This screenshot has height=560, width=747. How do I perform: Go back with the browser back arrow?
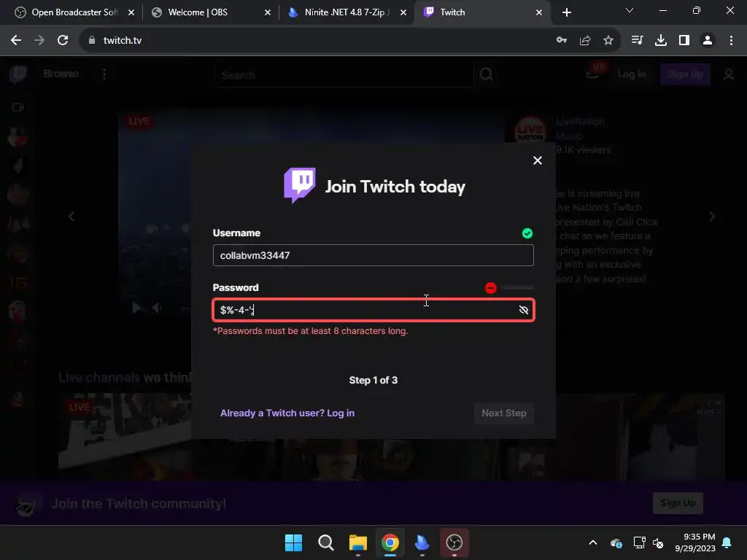pyautogui.click(x=16, y=40)
